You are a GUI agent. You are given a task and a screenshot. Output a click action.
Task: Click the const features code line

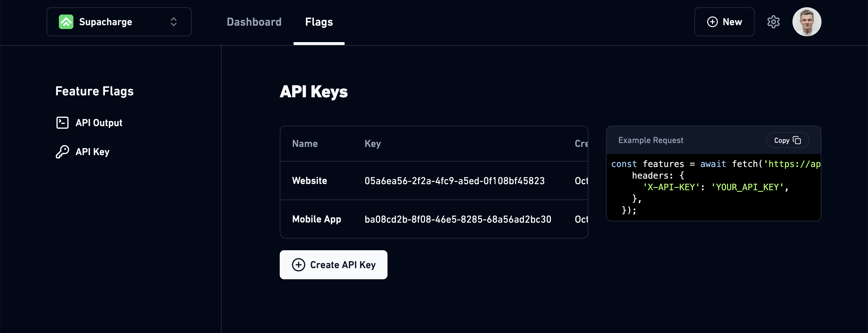[x=716, y=164]
